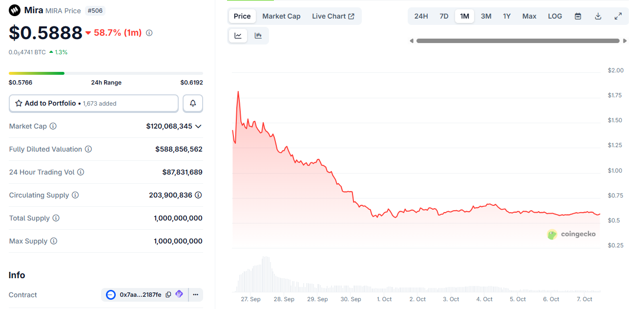Click the chart horizontal range scrollbar
The image size is (644, 309).
click(518, 41)
